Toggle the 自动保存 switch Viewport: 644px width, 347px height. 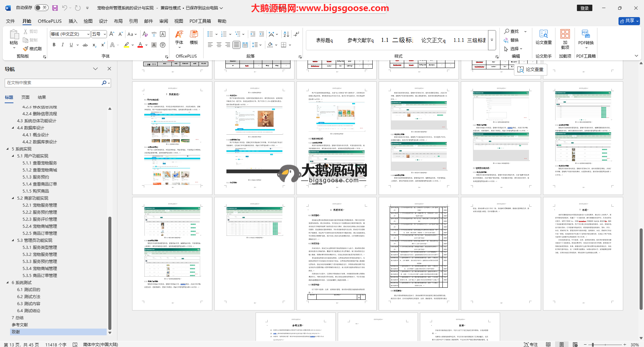click(41, 8)
